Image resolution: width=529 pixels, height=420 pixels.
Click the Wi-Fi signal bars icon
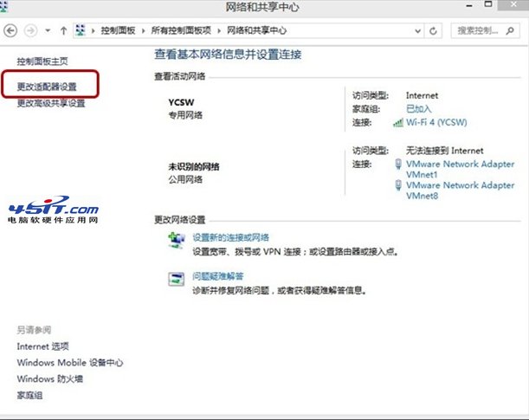tap(398, 123)
